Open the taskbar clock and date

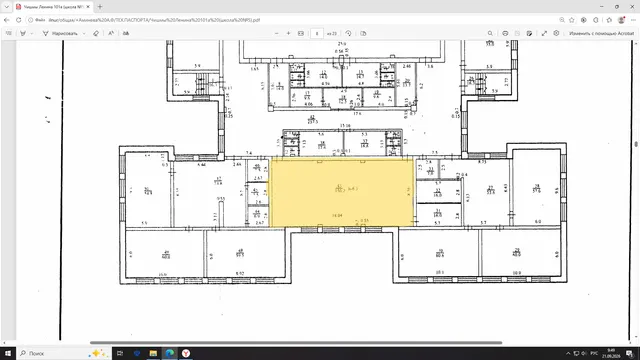coord(611,353)
